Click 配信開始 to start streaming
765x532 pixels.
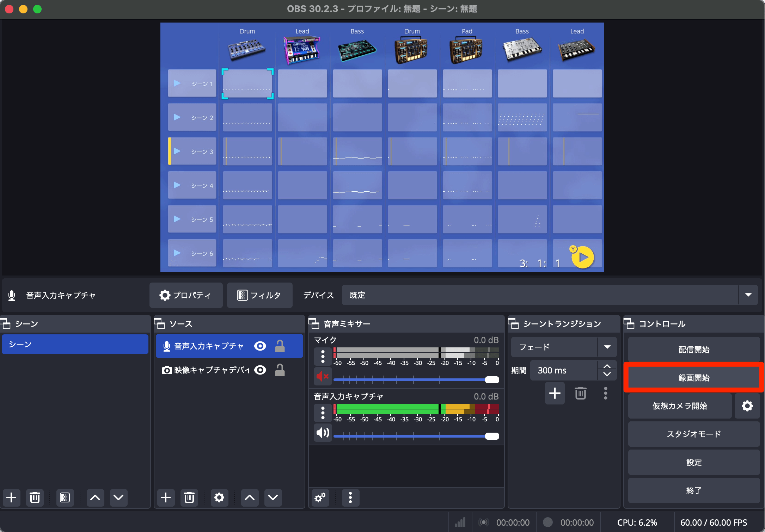point(694,349)
